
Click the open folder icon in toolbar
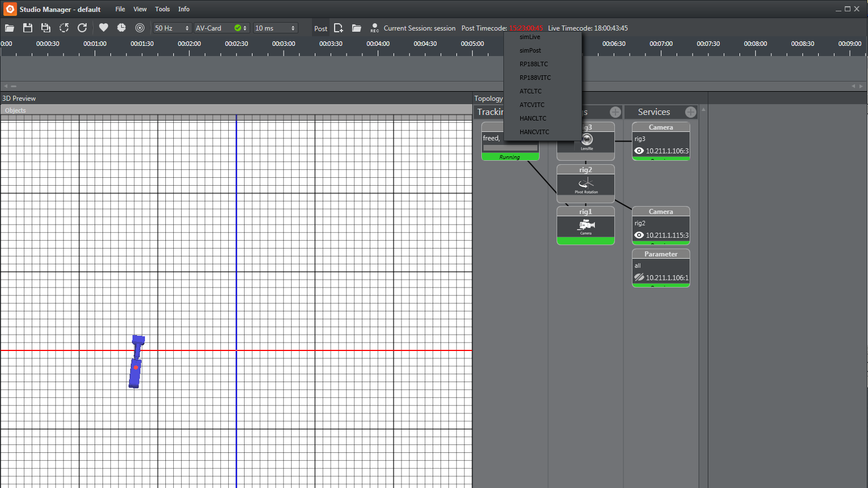tap(10, 28)
